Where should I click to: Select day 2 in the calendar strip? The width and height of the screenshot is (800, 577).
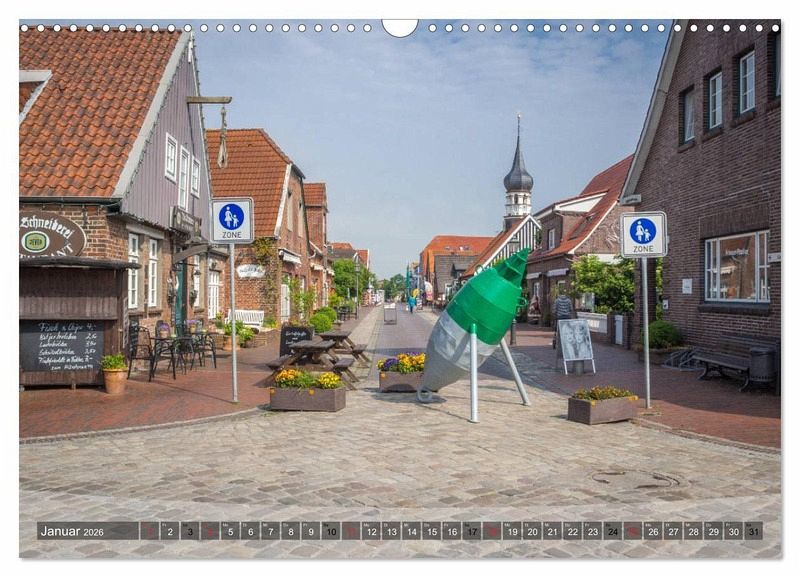click(x=169, y=531)
